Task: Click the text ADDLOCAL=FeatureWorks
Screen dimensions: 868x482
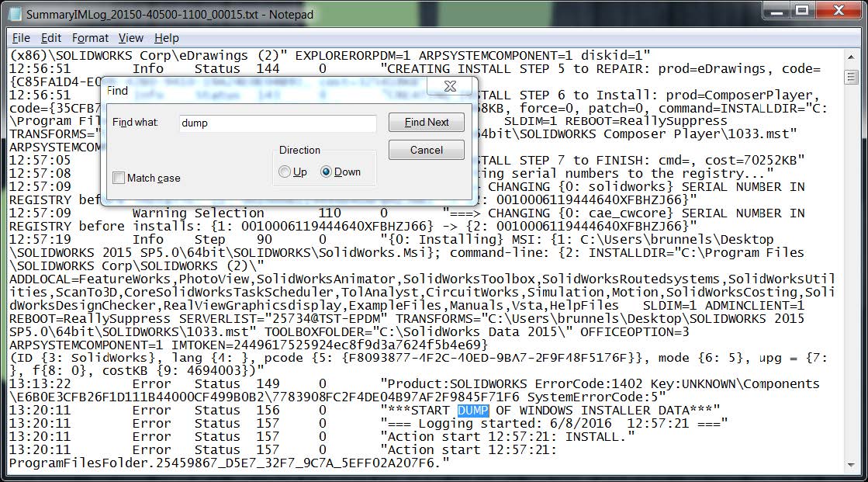Action: coord(90,279)
